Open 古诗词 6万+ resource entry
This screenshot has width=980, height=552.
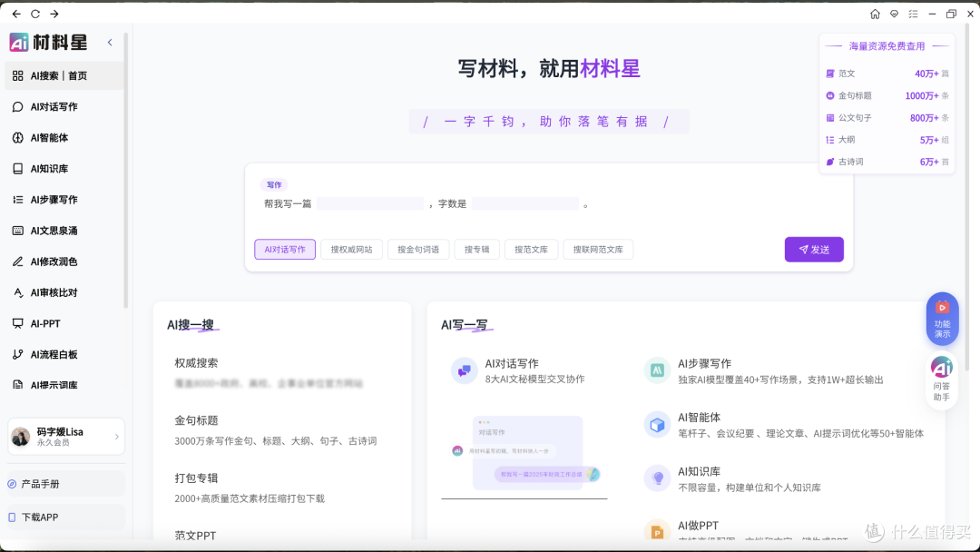tap(887, 162)
